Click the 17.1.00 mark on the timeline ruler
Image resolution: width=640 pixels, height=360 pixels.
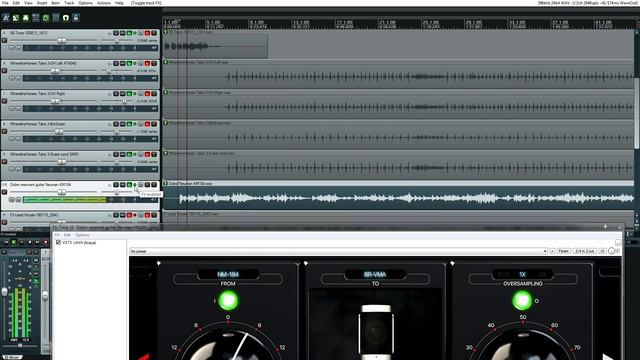pos(344,22)
